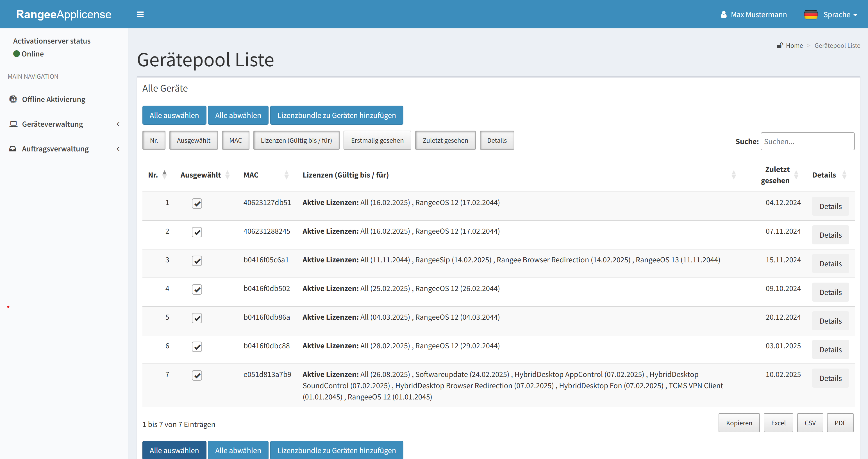Sort by MAC column arrows
This screenshot has height=459, width=868.
tap(287, 174)
